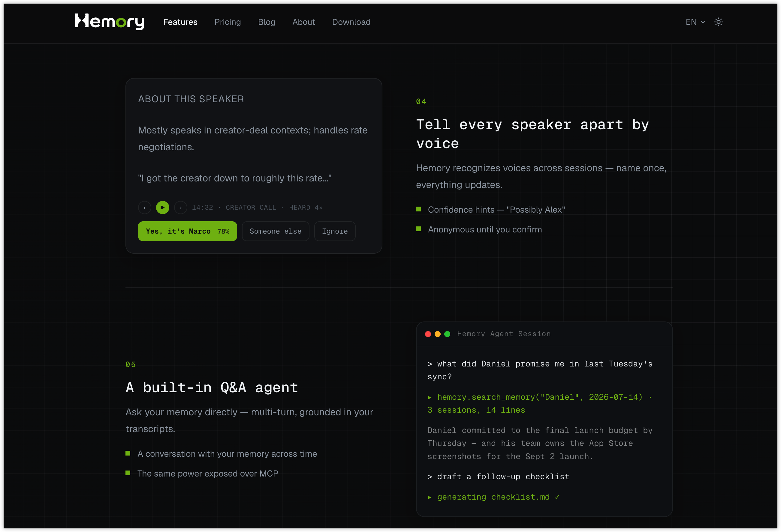Click the '04' section number
The image size is (781, 532).
[421, 101]
